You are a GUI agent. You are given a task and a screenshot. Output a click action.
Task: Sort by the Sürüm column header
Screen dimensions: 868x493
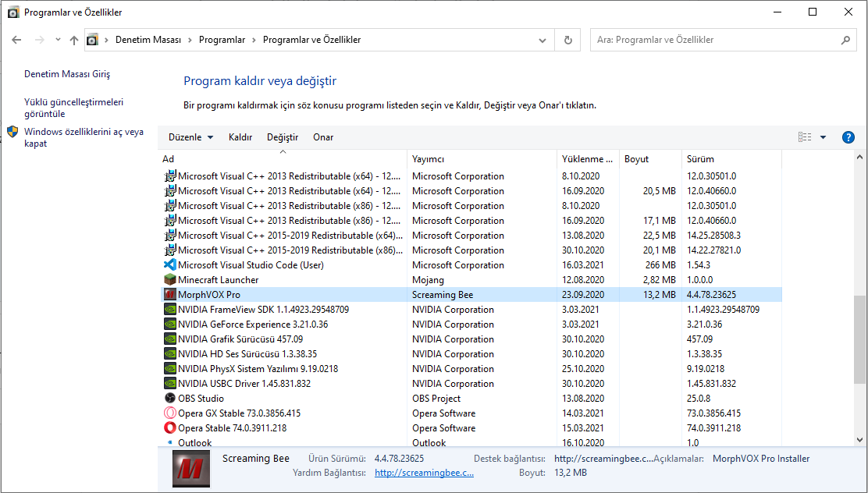click(732, 159)
